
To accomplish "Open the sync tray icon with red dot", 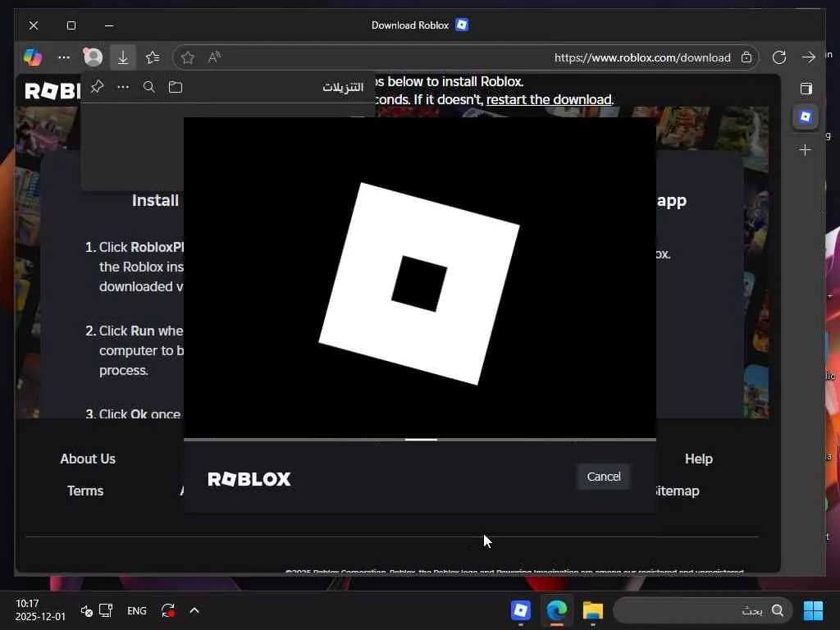I will coord(167,610).
